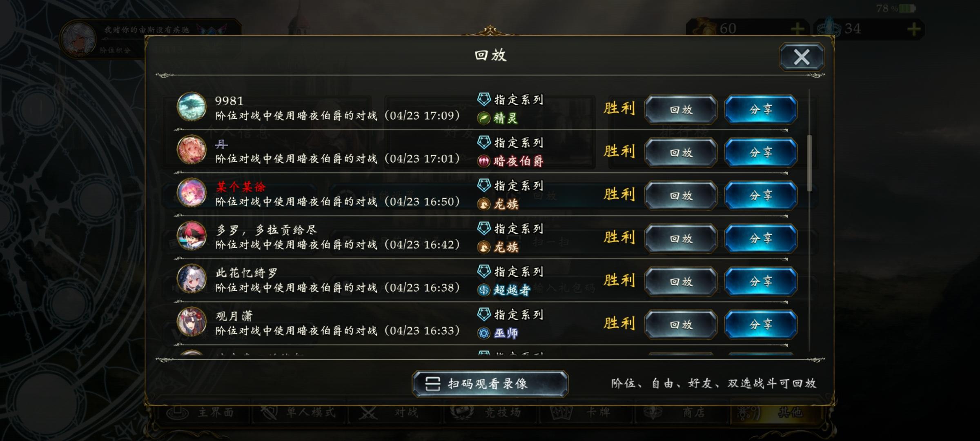Screen dimensions: 980x441
Task: Tap 龙族 icon in 某个某徐 row
Action: (484, 204)
